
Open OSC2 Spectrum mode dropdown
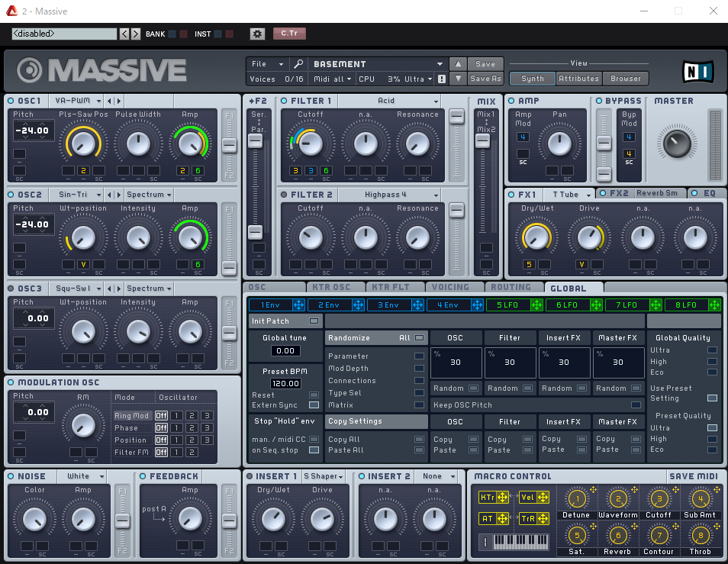pyautogui.click(x=149, y=195)
